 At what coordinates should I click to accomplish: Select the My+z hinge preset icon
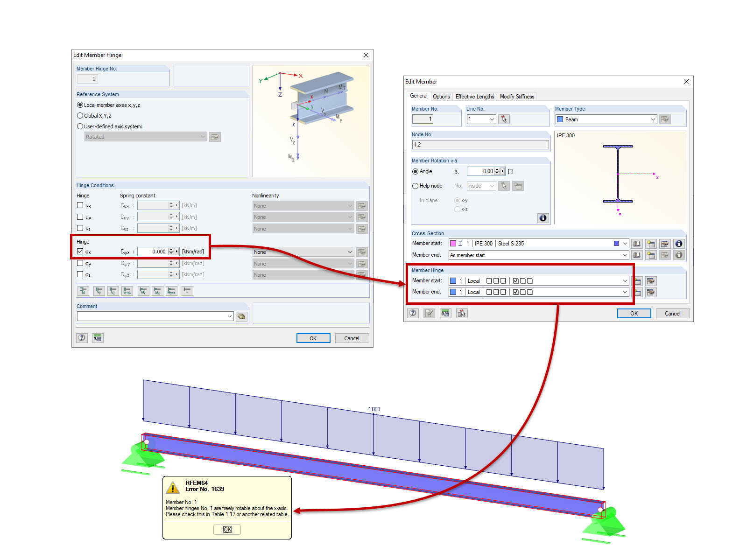pyautogui.click(x=172, y=291)
